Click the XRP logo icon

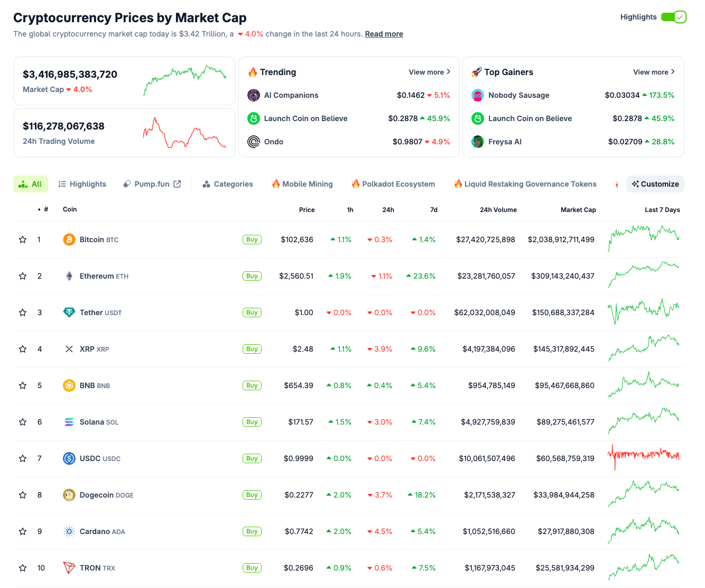tap(69, 349)
